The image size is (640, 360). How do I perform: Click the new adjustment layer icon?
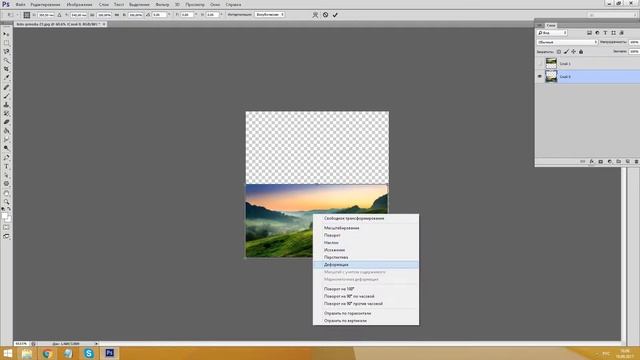(x=609, y=162)
